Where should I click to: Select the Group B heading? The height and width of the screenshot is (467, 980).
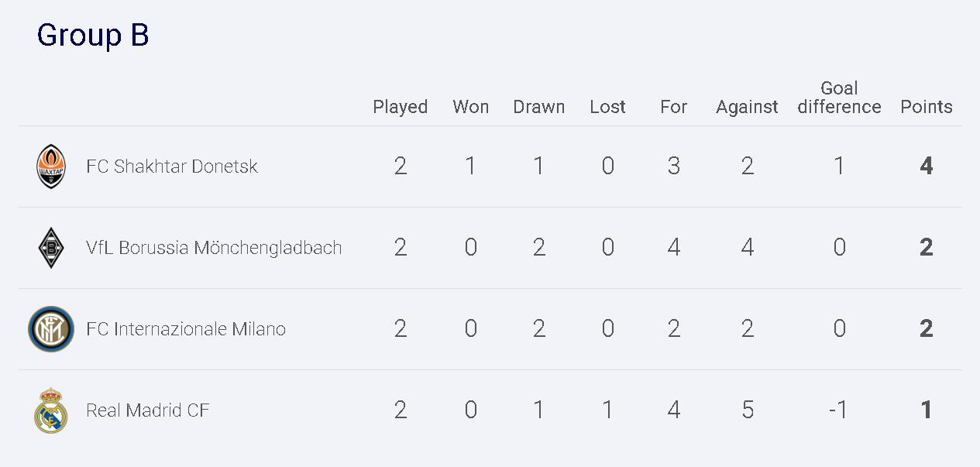[93, 36]
